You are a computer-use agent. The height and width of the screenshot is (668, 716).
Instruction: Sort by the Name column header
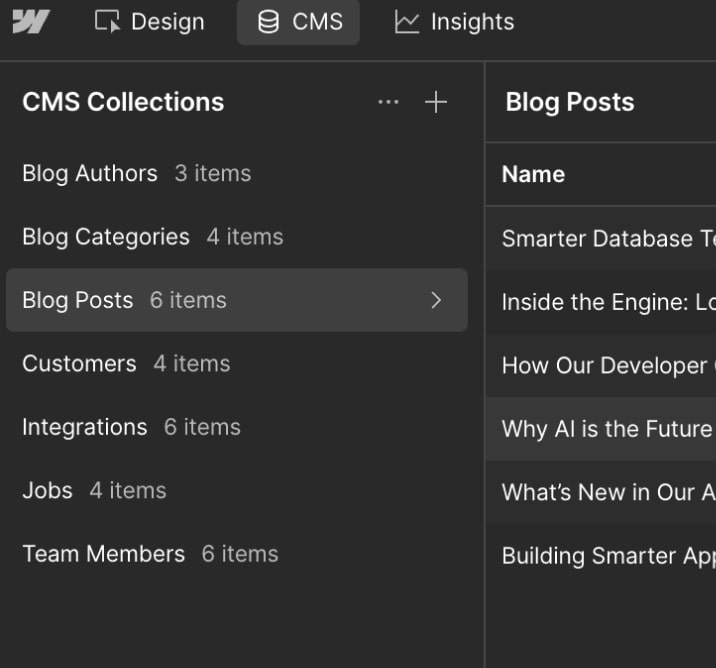(x=533, y=174)
